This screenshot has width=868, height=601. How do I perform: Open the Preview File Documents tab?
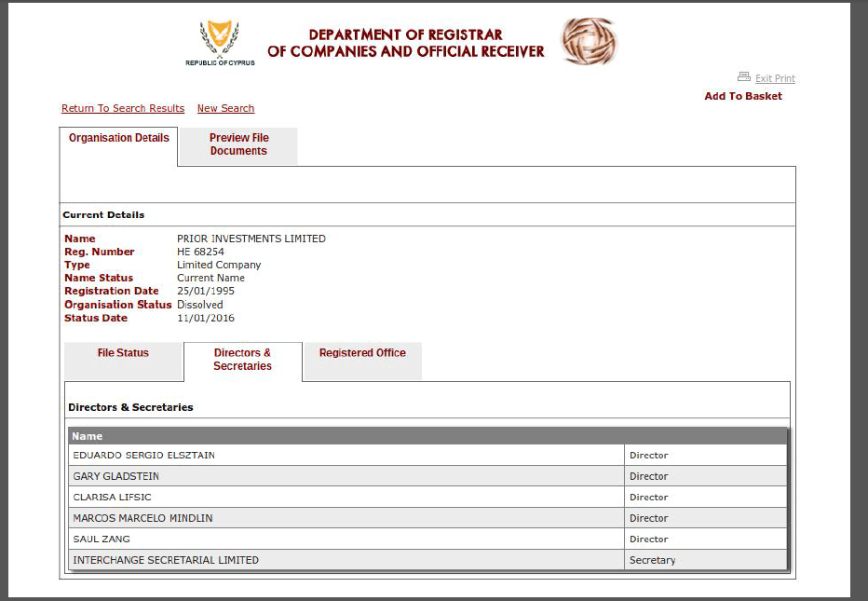pos(238,144)
